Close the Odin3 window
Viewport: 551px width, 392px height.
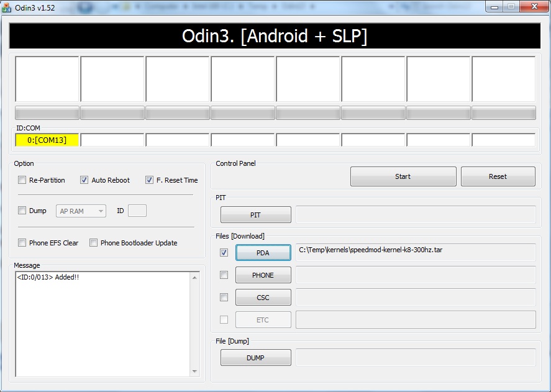point(534,7)
